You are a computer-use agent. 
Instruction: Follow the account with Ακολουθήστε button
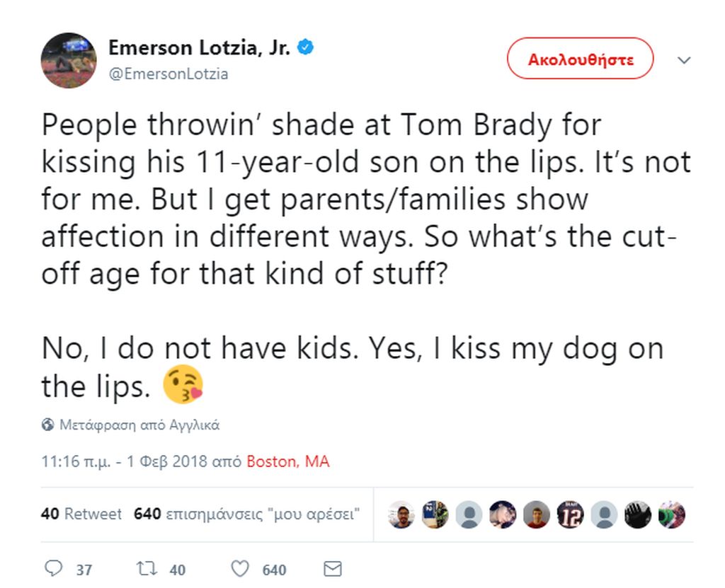click(x=581, y=59)
